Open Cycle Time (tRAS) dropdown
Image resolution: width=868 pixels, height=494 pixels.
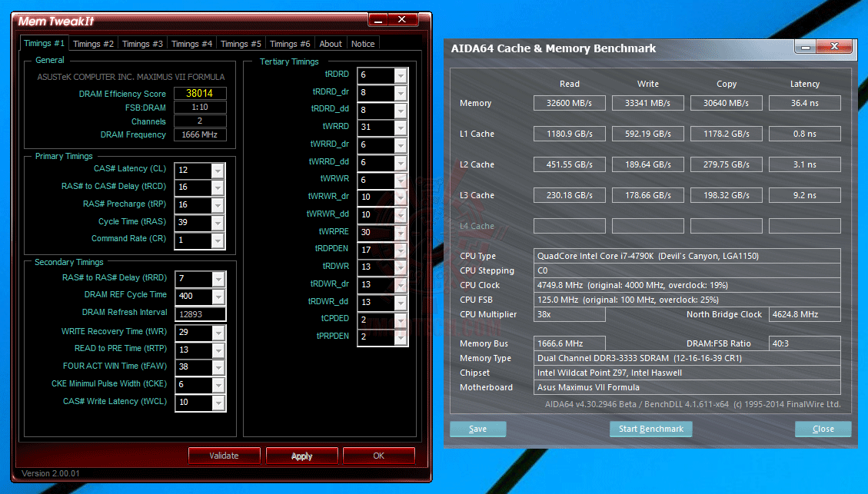point(218,223)
